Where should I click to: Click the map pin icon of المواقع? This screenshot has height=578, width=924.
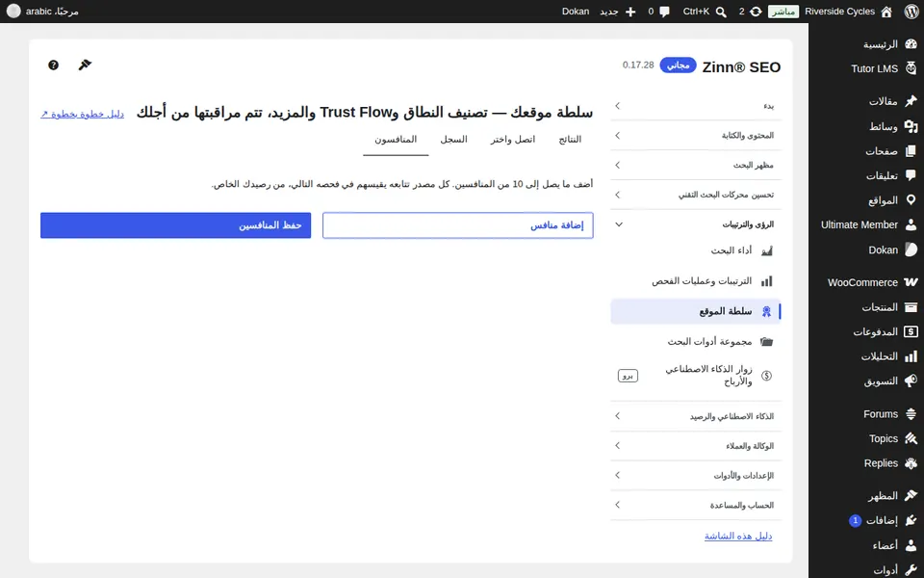[x=911, y=200]
